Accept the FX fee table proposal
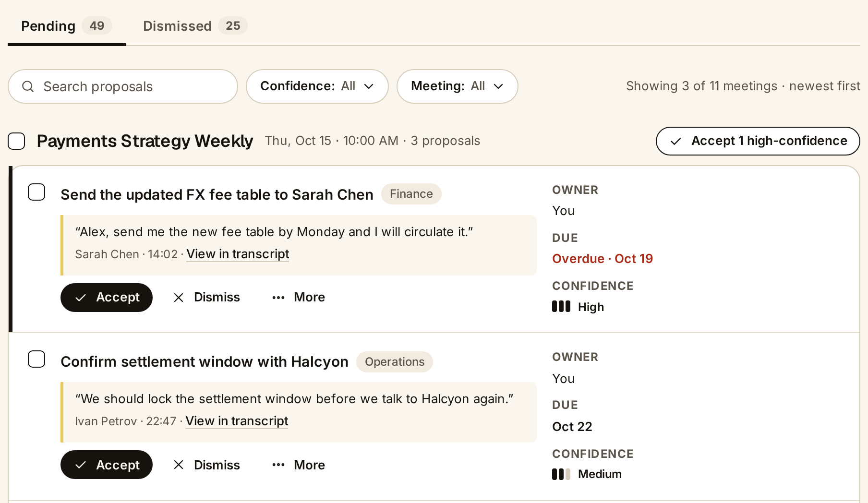The width and height of the screenshot is (868, 503). click(107, 298)
